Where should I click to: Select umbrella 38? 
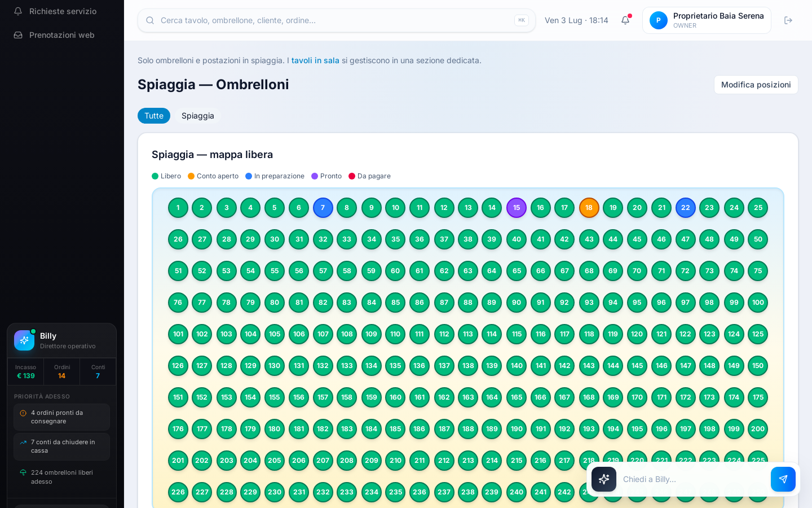click(x=468, y=239)
